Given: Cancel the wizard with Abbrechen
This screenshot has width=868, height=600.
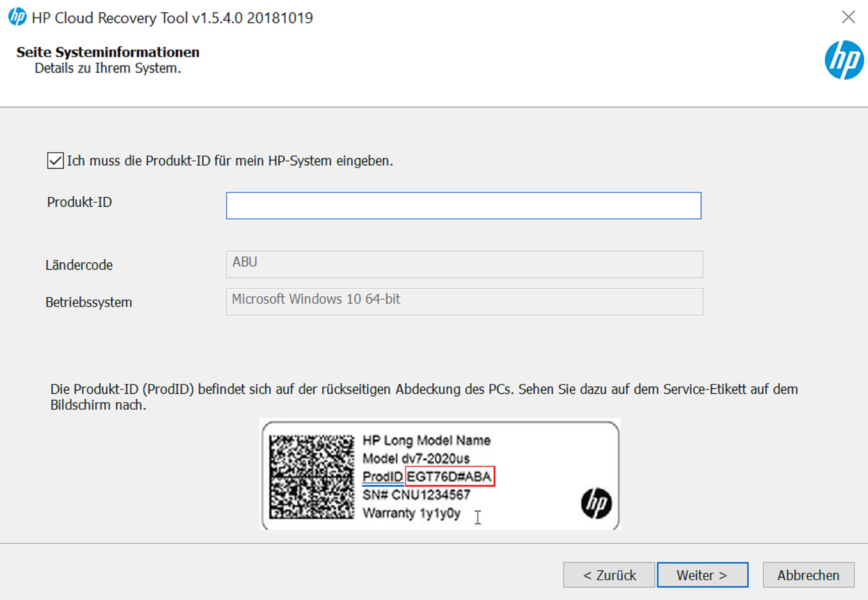Looking at the screenshot, I should 809,575.
